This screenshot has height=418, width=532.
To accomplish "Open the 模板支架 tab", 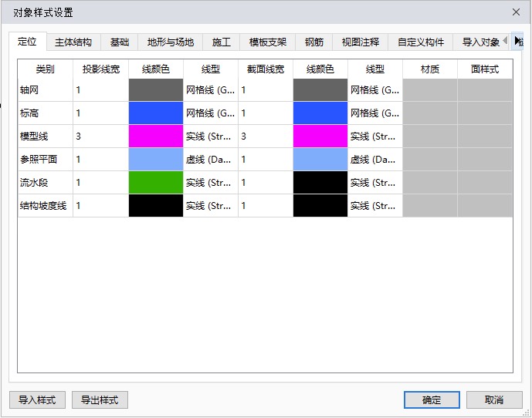I will click(268, 42).
